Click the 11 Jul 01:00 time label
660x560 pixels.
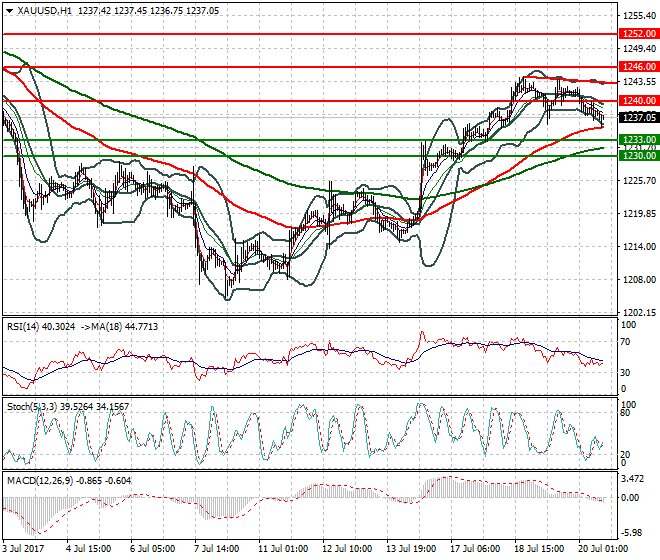click(x=283, y=549)
